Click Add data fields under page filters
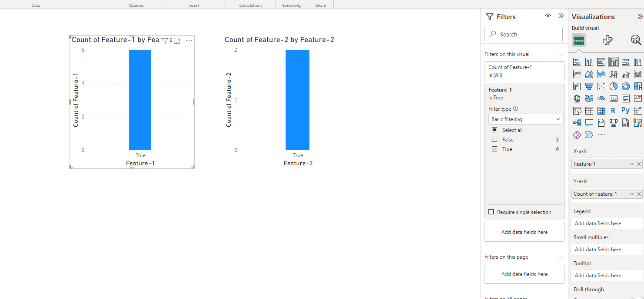 click(524, 274)
